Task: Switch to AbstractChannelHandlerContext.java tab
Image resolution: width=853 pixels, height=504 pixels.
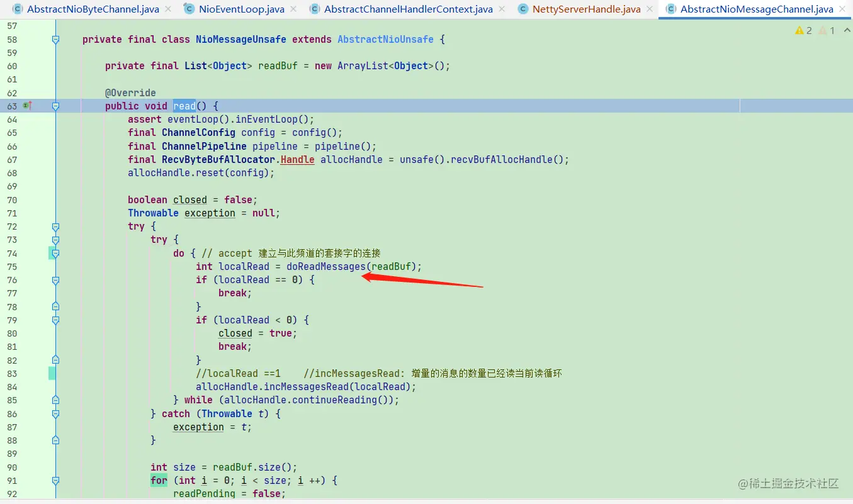Action: tap(409, 9)
